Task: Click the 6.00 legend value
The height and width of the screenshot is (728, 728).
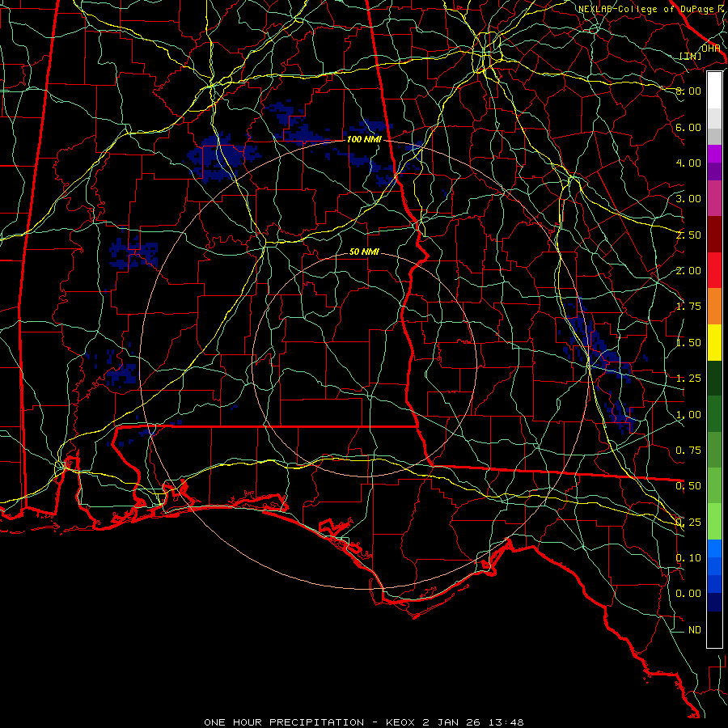Action: tap(688, 127)
